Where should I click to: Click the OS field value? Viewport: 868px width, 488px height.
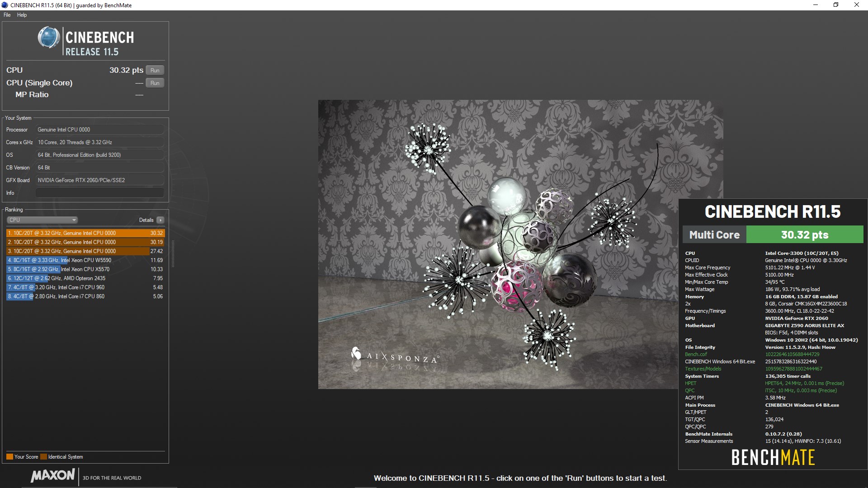pos(100,155)
